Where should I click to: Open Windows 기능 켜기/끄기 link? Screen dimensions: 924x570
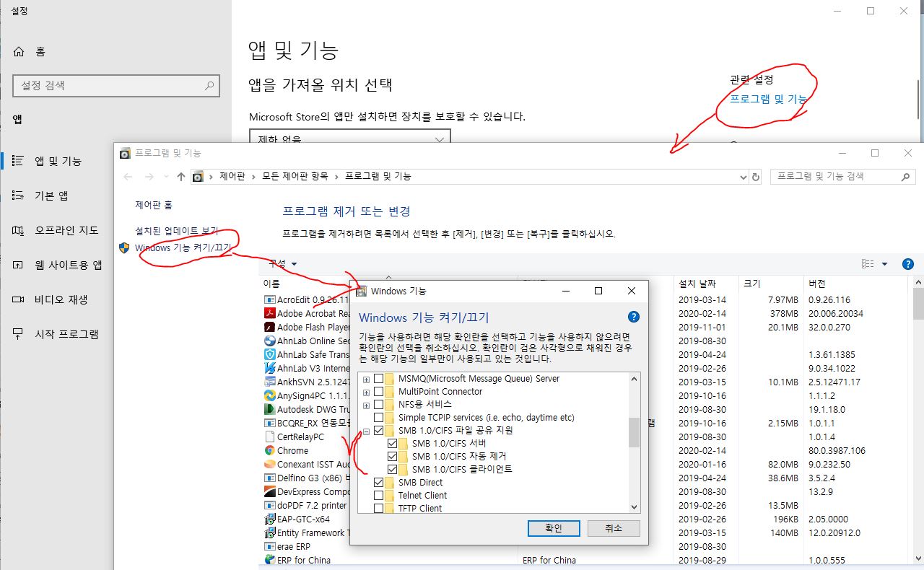tap(183, 247)
